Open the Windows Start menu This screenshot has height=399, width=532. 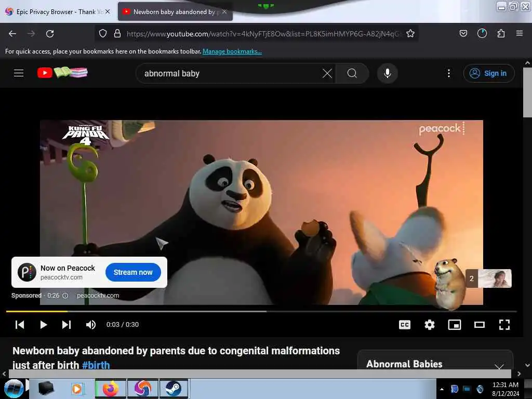tap(14, 389)
